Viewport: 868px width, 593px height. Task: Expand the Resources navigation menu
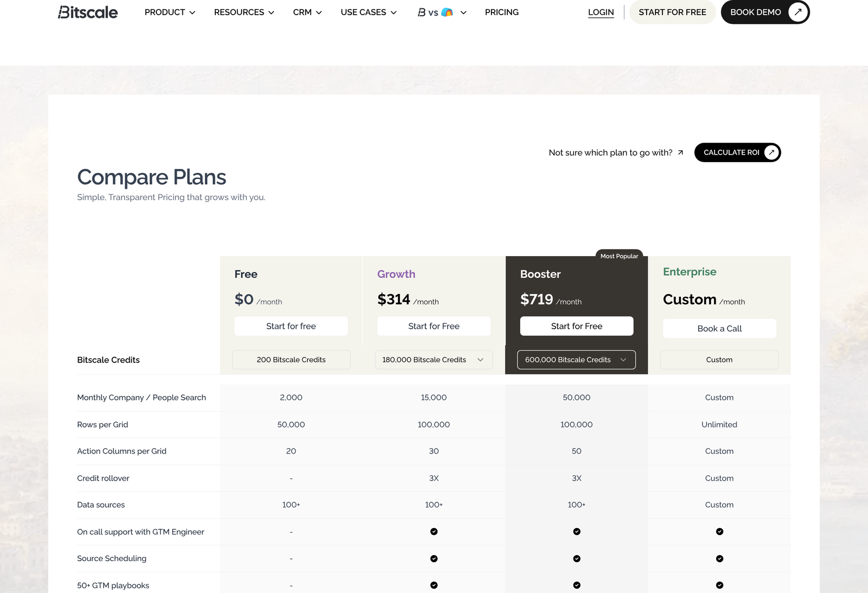(x=244, y=12)
